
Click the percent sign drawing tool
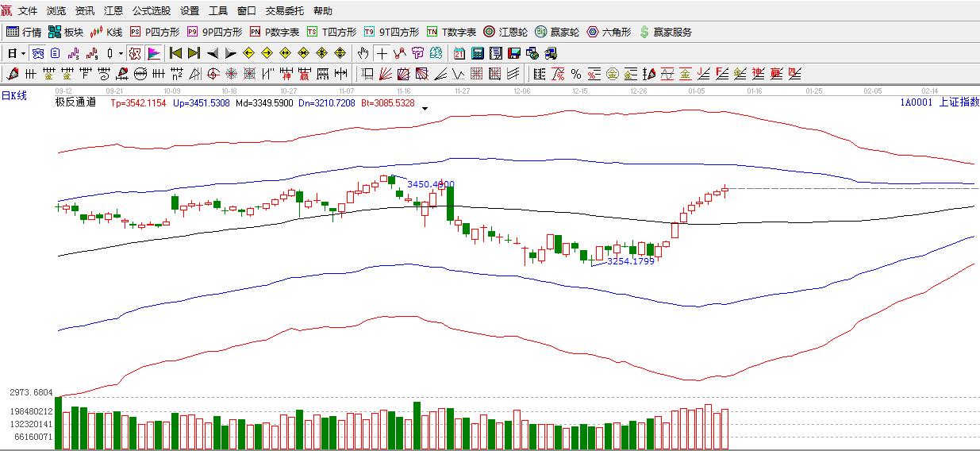click(576, 74)
